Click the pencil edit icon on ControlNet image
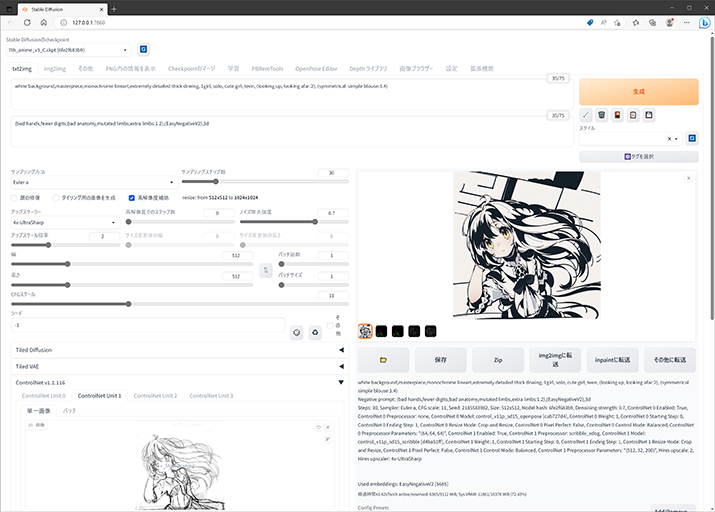This screenshot has height=512, width=715. (327, 439)
